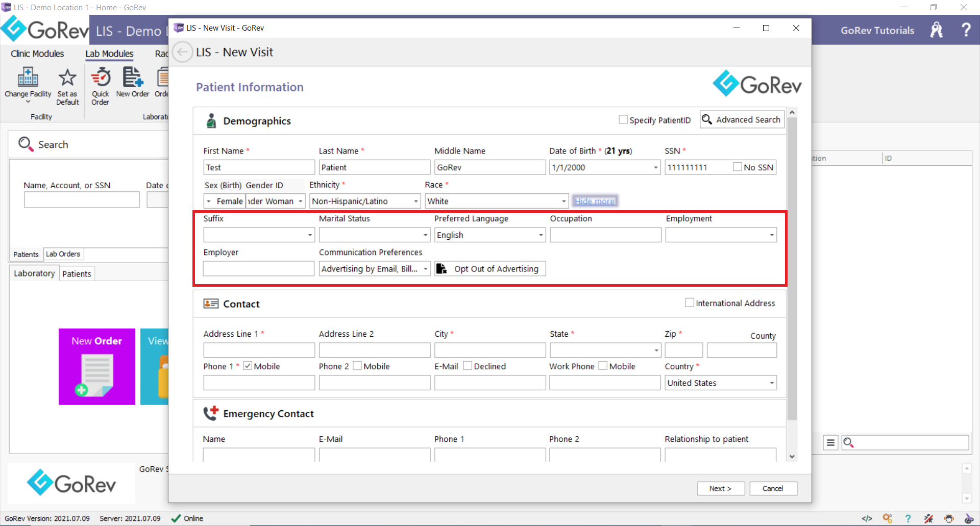The width and height of the screenshot is (980, 526).
Task: Click the Emergency Contact phone icon
Action: (211, 413)
